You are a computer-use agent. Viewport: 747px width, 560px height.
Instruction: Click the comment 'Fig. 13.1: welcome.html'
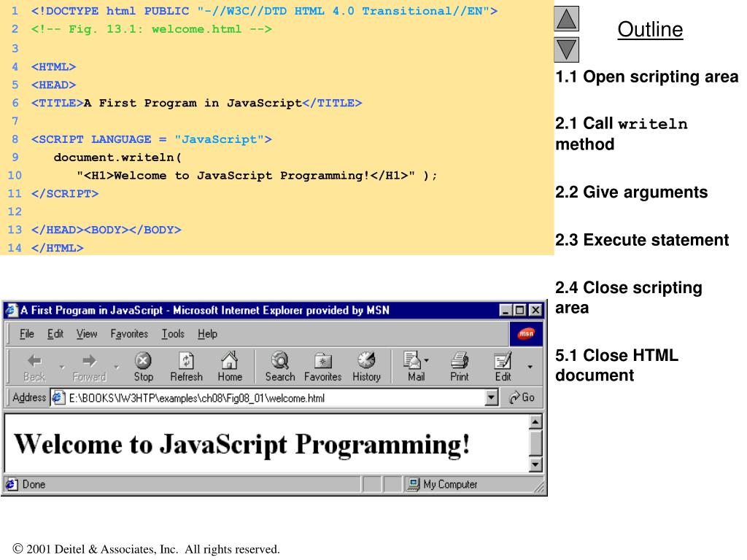click(155, 29)
